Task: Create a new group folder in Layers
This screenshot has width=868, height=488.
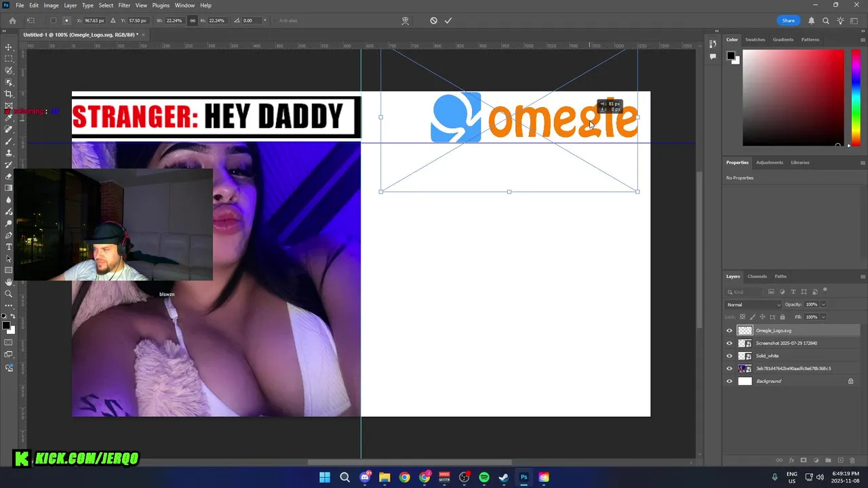Action: [x=828, y=460]
